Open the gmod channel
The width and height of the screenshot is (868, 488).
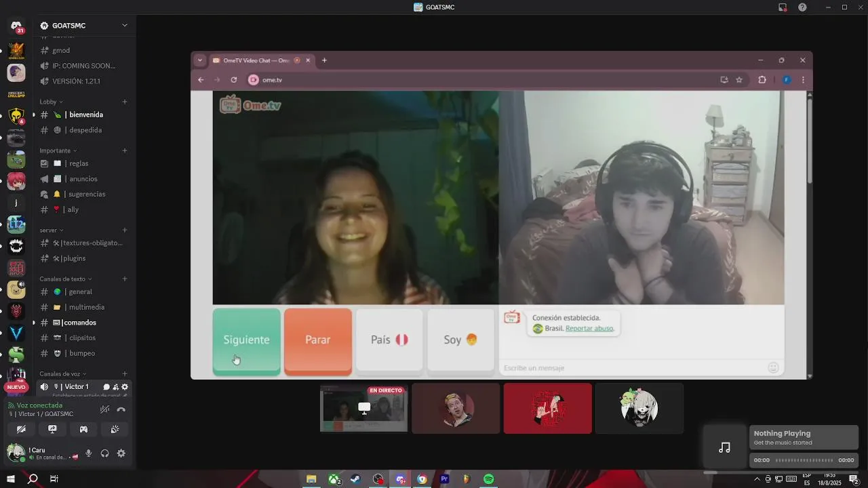pos(83,50)
